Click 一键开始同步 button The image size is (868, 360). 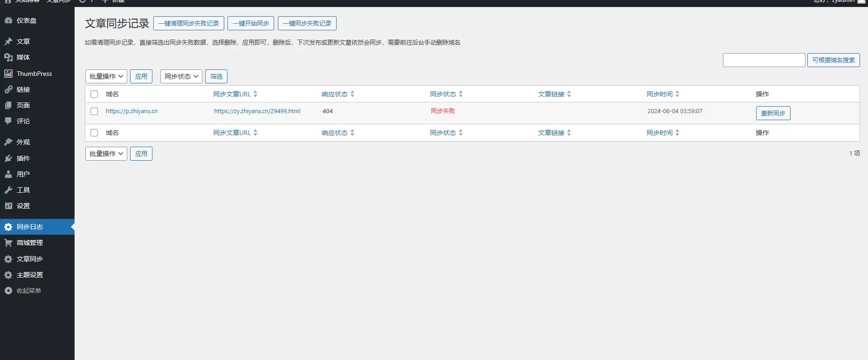click(x=251, y=23)
